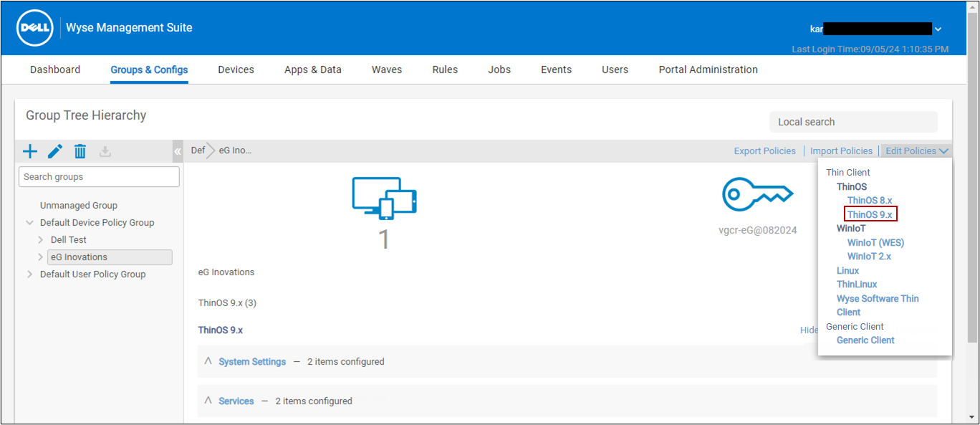Open the Services link
980x425 pixels.
[x=236, y=401]
